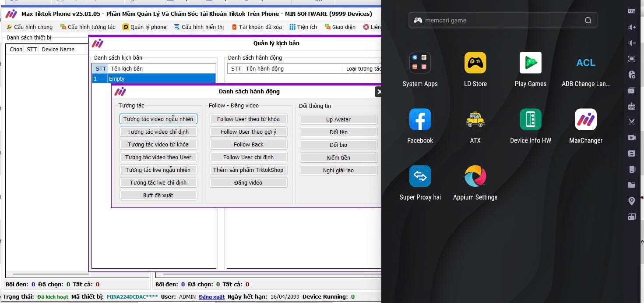Open ATX taxi app icon
The height and width of the screenshot is (303, 644).
coord(475,119)
